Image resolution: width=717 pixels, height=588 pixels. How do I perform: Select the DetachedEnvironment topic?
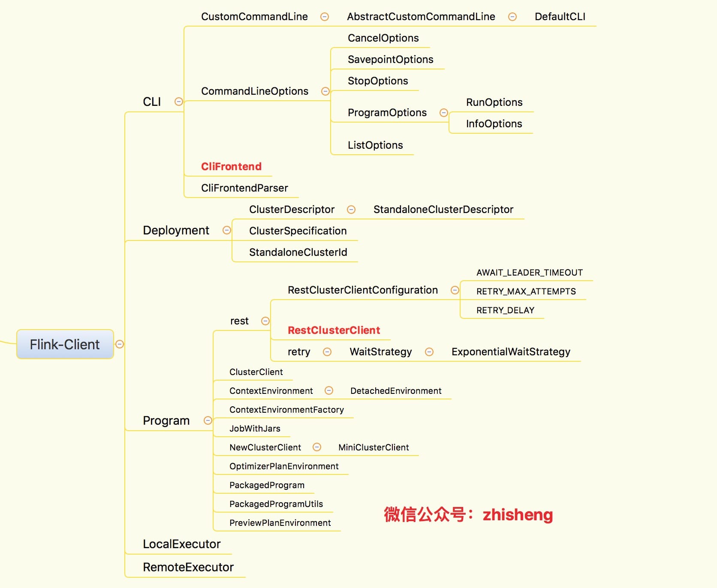(396, 391)
